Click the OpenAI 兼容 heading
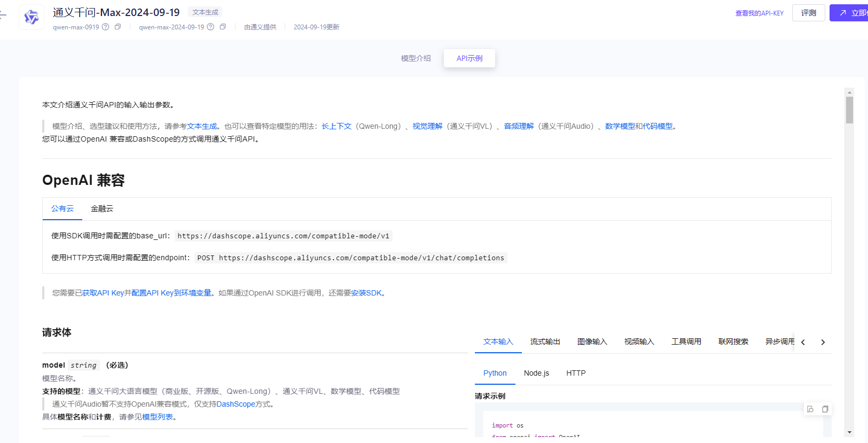Image resolution: width=868 pixels, height=443 pixels. (x=83, y=181)
